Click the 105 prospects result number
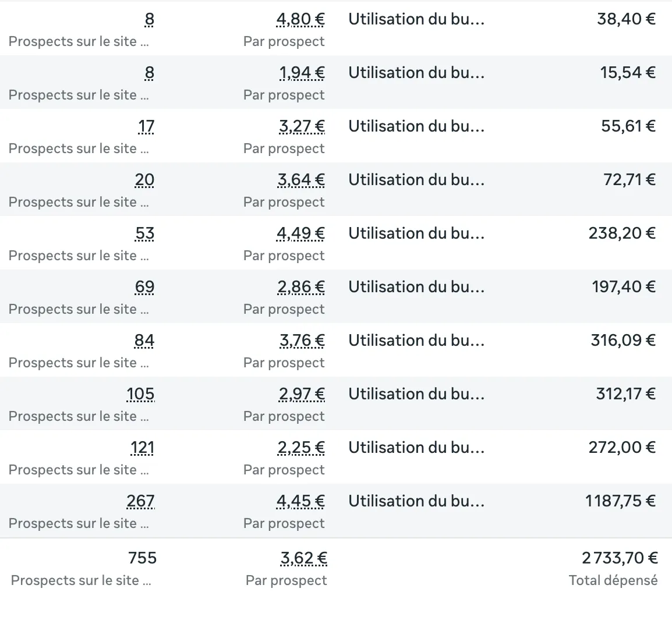This screenshot has height=624, width=672. tap(140, 394)
